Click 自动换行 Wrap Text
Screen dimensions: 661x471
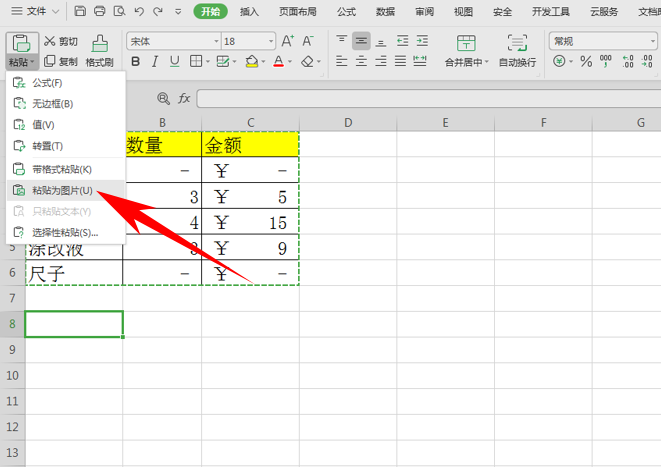(517, 51)
